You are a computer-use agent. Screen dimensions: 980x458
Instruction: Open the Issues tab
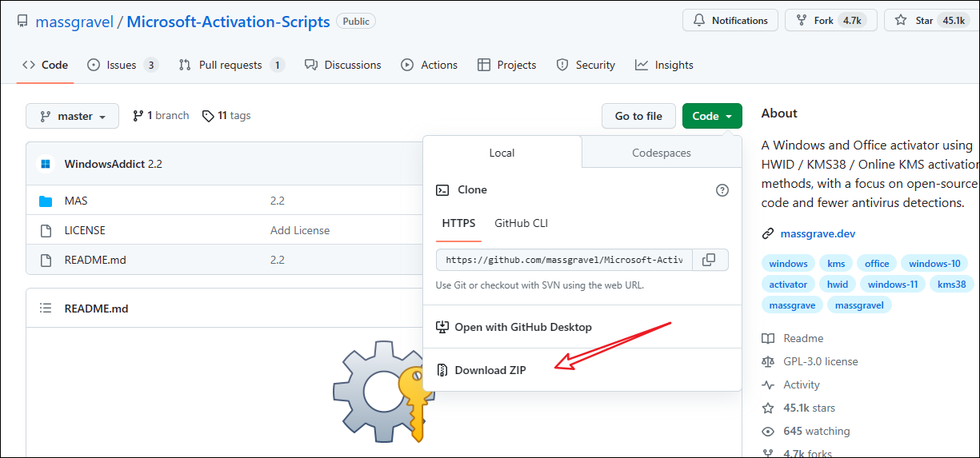tap(122, 65)
